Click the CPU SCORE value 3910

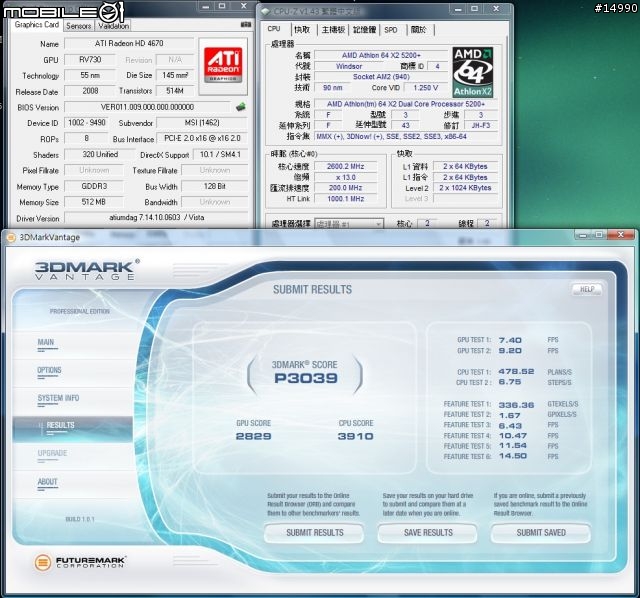(x=356, y=436)
